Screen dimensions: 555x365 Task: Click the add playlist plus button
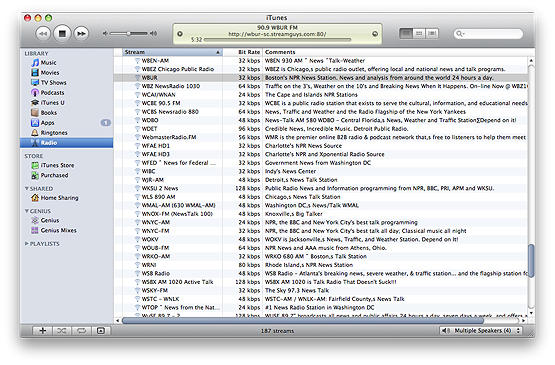pos(42,331)
